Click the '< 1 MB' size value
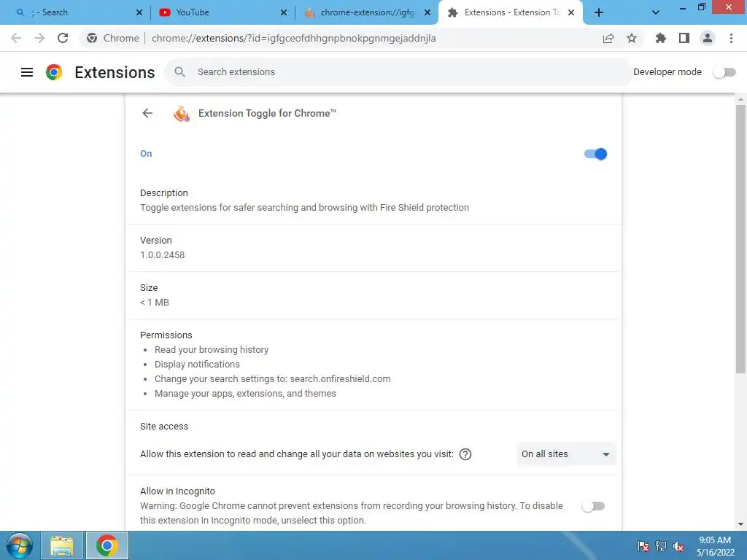747x560 pixels. click(155, 303)
